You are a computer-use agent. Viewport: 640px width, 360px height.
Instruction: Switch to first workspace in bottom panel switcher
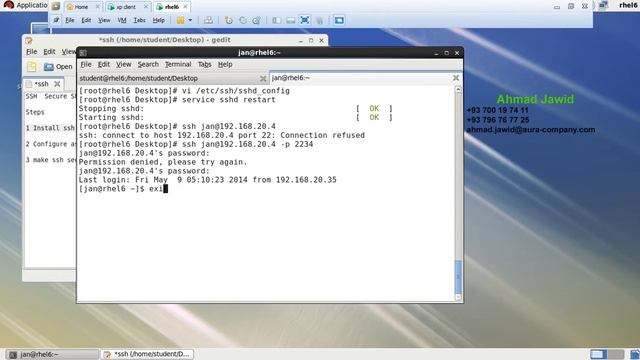(598, 354)
